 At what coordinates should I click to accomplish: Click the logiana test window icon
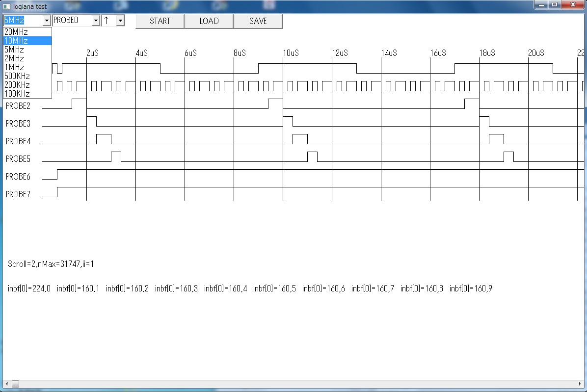point(6,6)
